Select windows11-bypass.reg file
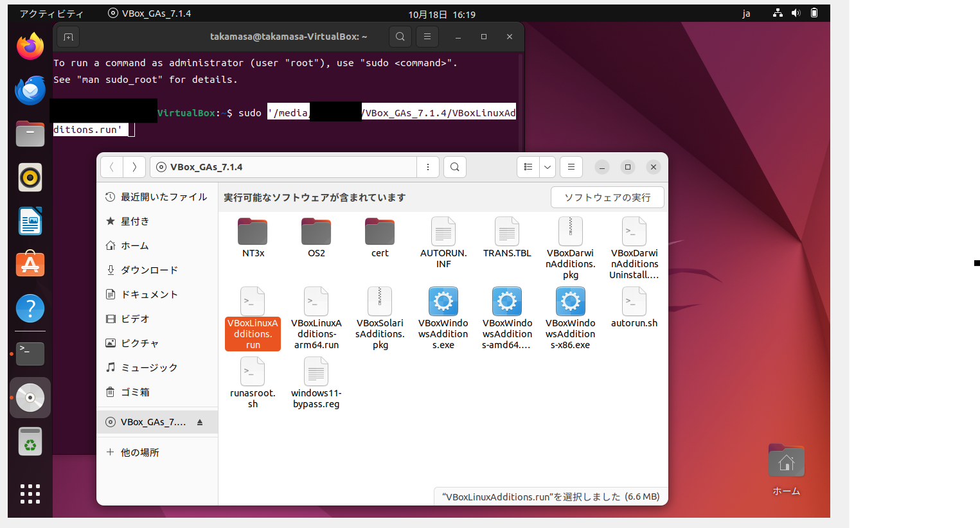The image size is (980, 528). point(316,383)
